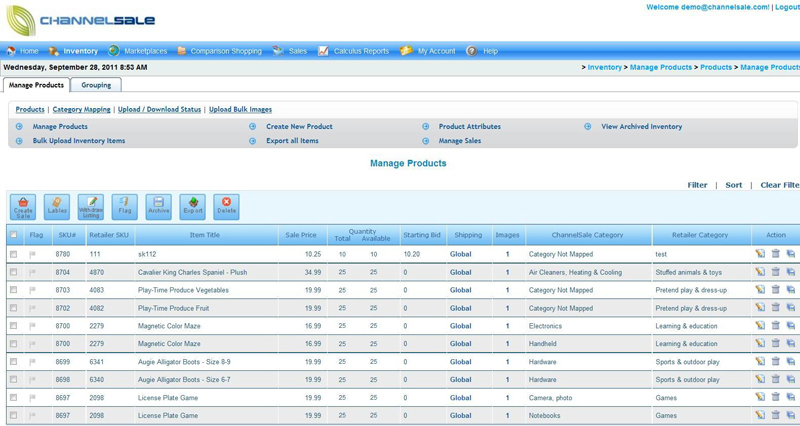Click the Sort link
This screenshot has height=426, width=800.
(x=734, y=185)
